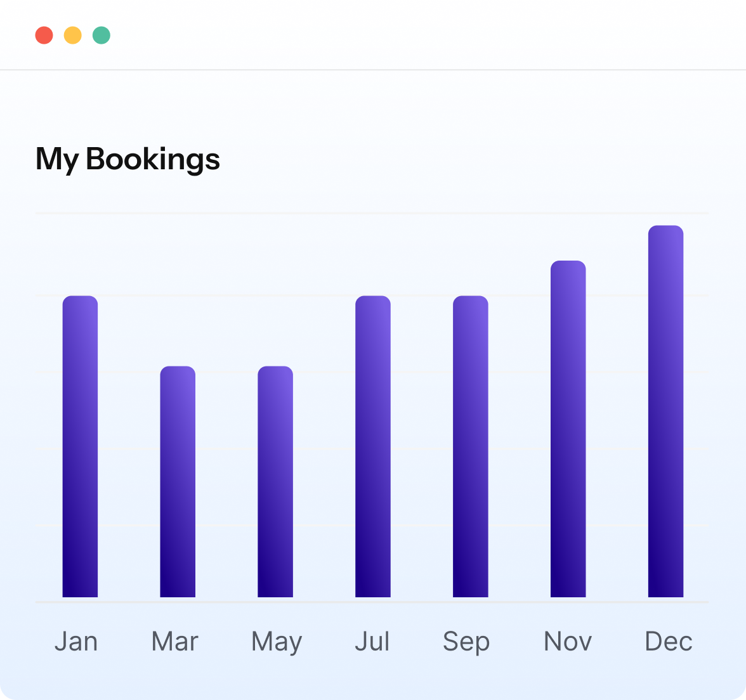Click the Jan axis label
Screen dimensions: 746x700
pyautogui.click(x=76, y=642)
